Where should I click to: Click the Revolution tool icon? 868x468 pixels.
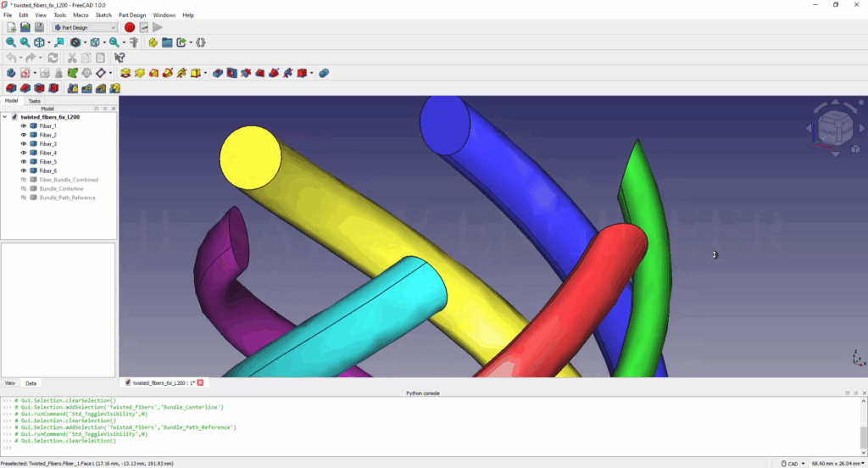(x=140, y=73)
